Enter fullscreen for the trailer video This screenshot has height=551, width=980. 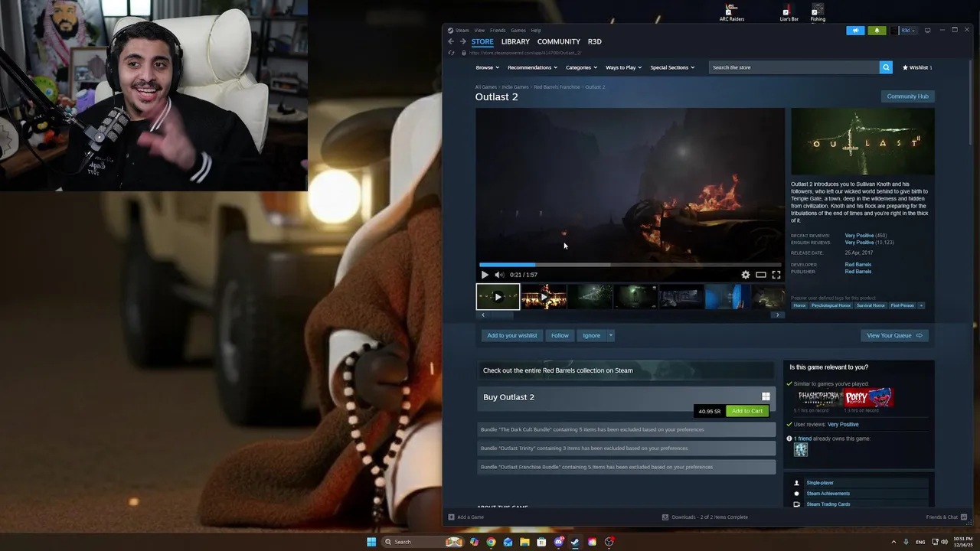[x=776, y=275]
